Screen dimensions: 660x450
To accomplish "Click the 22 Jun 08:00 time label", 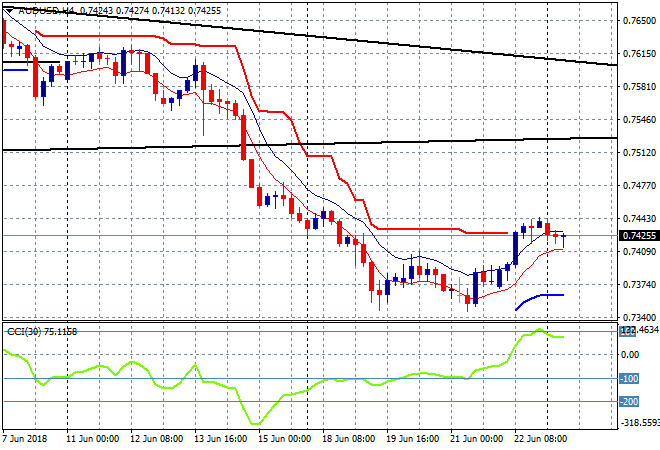I will point(540,439).
